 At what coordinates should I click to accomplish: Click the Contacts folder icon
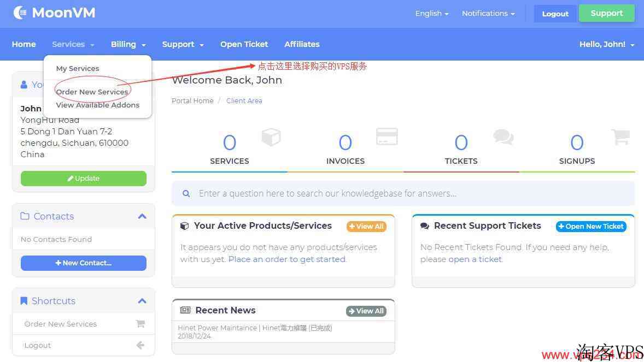(x=25, y=216)
